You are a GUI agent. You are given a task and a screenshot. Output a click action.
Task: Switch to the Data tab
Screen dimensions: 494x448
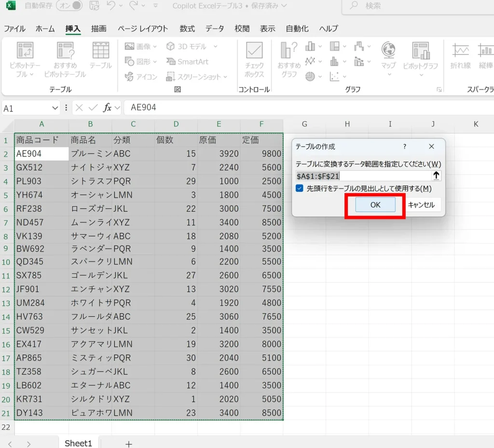215,28
